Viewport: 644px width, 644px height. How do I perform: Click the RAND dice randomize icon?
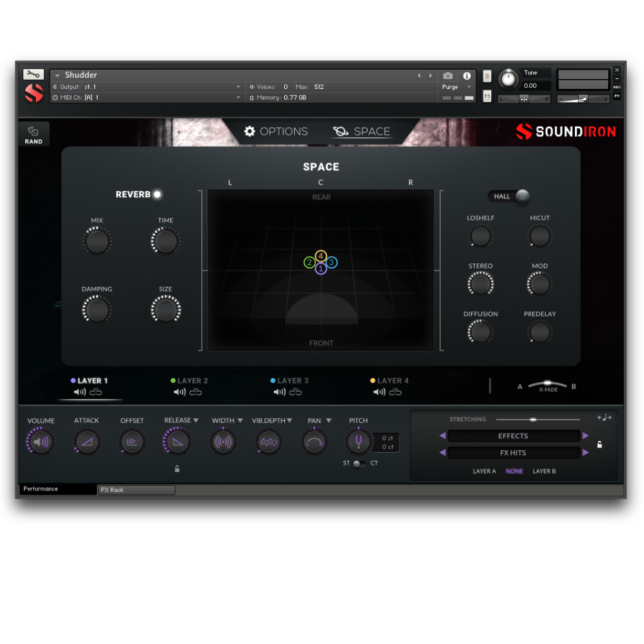pyautogui.click(x=33, y=131)
